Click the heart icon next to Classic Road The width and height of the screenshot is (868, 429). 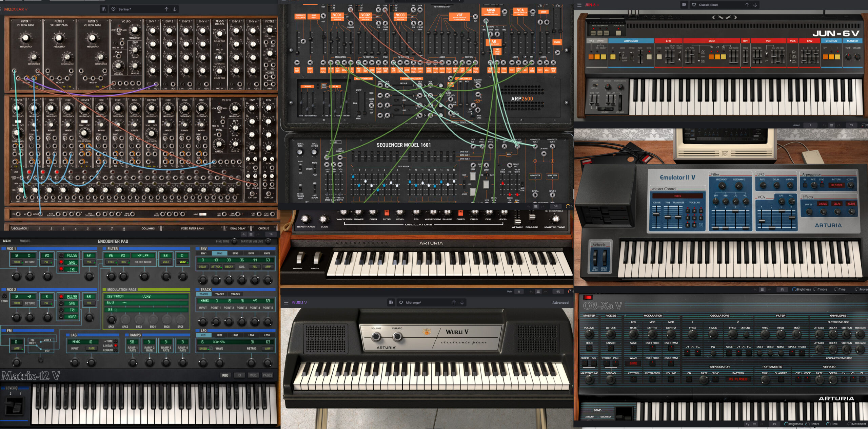pyautogui.click(x=694, y=5)
